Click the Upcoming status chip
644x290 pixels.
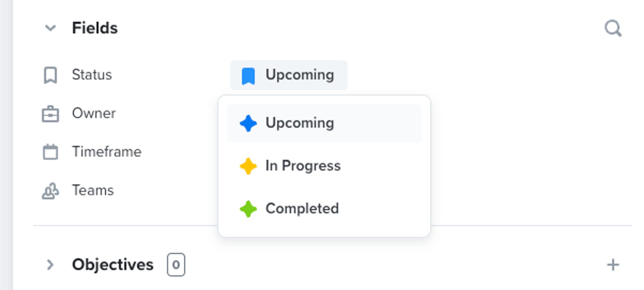[289, 75]
